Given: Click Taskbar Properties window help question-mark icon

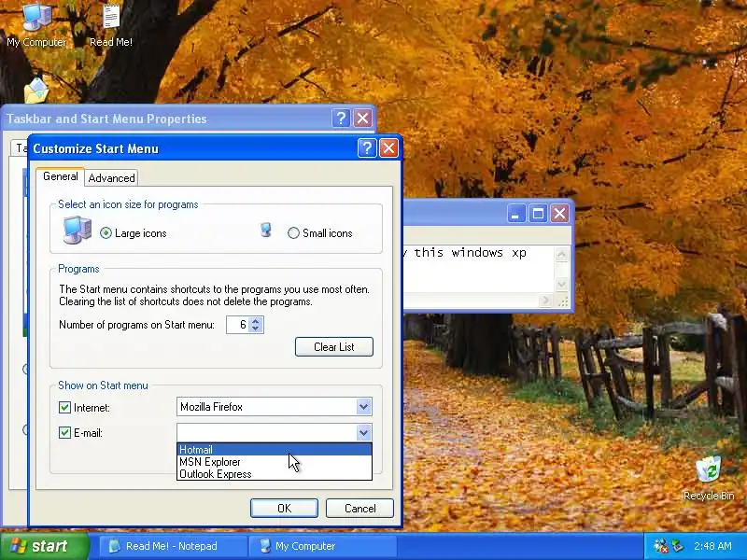Looking at the screenshot, I should [x=341, y=119].
